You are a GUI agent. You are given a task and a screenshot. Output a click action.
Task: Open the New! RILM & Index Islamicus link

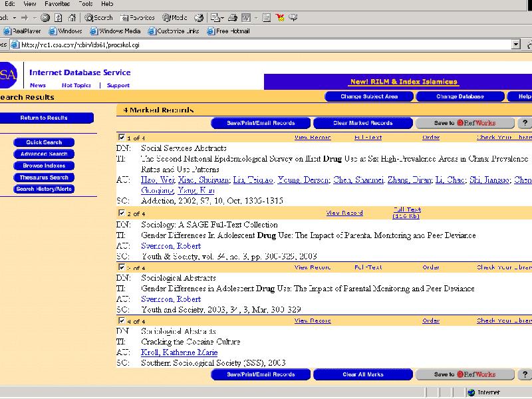click(x=404, y=82)
